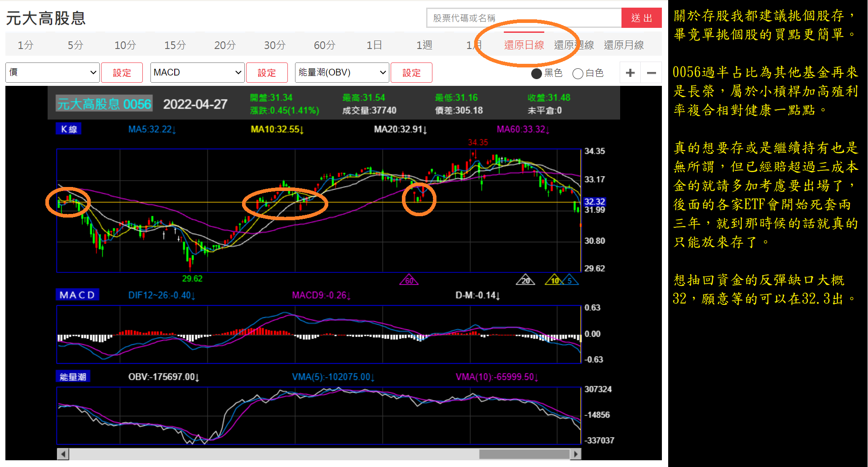Click the 價差:305.18 text

click(x=459, y=111)
